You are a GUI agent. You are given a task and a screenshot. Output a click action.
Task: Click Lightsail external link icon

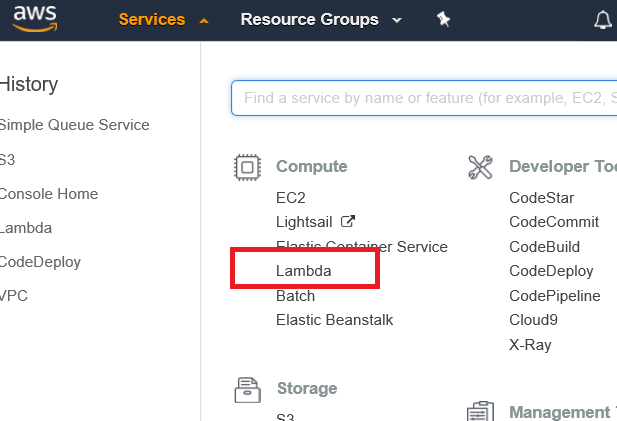tap(349, 222)
